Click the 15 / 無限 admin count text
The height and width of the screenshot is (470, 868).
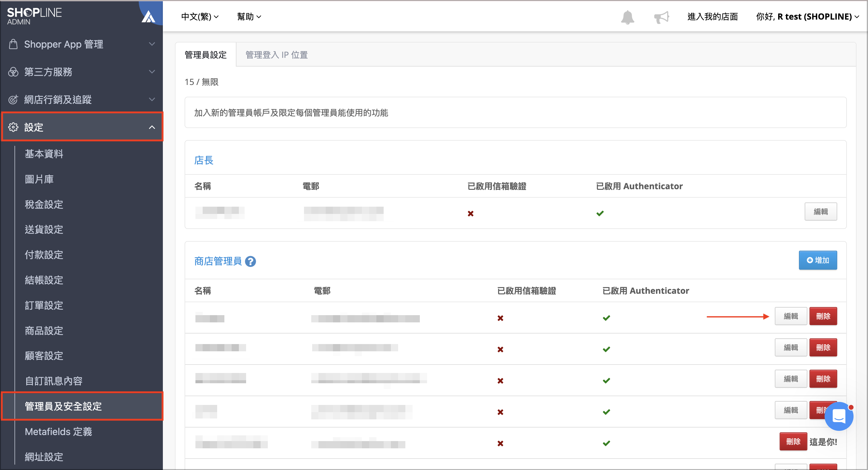tap(201, 82)
